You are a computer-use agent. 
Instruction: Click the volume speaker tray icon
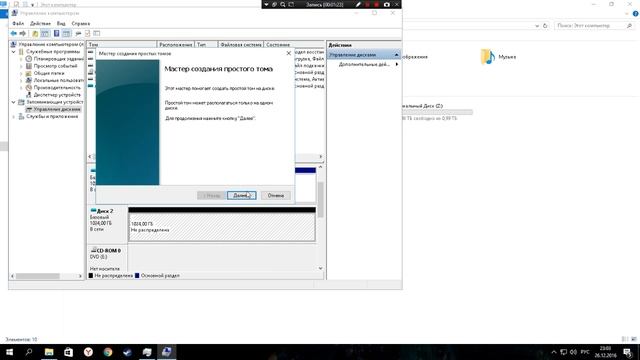click(573, 352)
